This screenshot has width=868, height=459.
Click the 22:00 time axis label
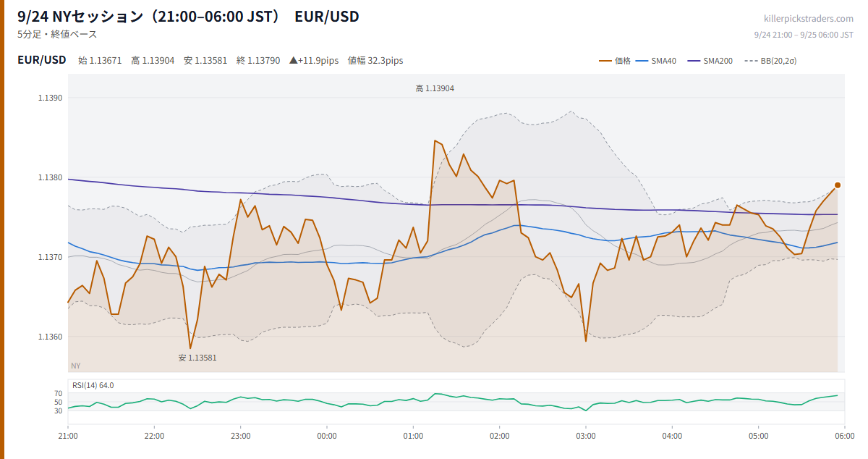[x=154, y=436]
